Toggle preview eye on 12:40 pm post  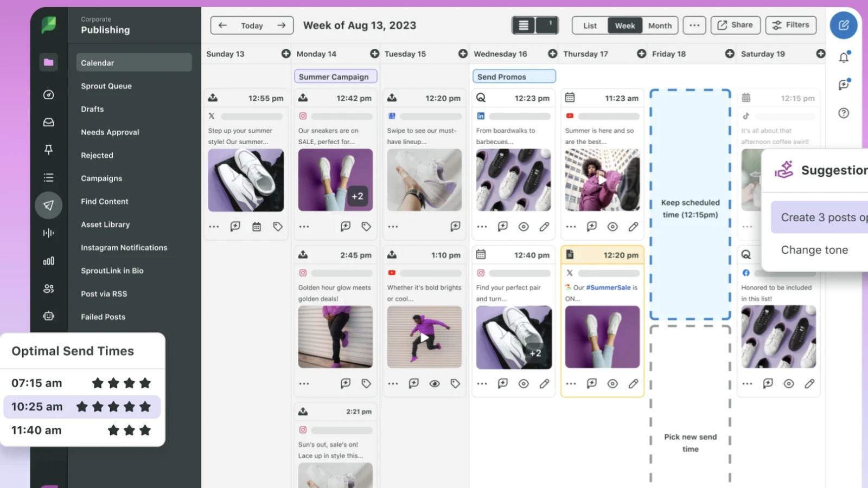click(x=524, y=383)
